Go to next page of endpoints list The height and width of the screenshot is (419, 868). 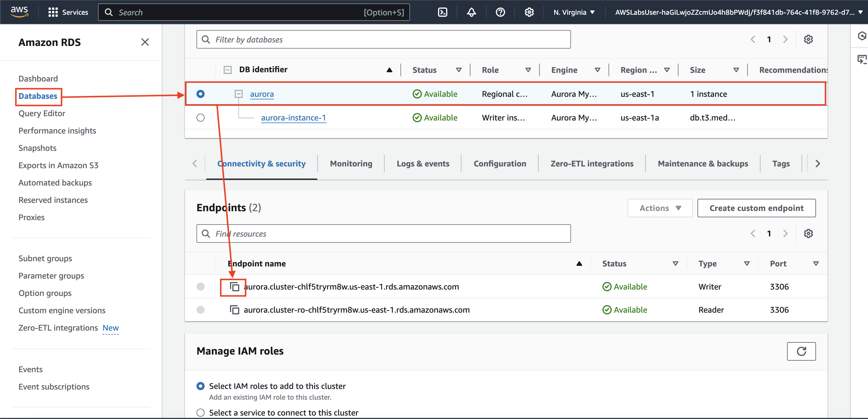[x=785, y=233]
